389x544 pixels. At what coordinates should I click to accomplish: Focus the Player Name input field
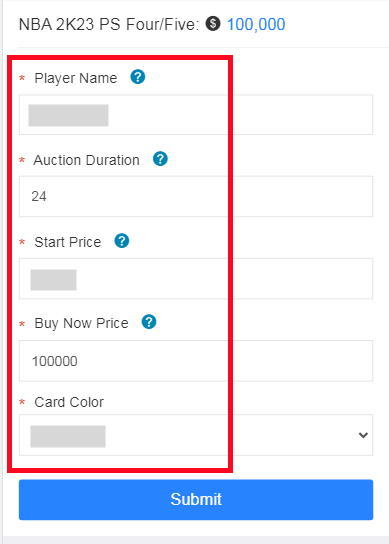click(x=196, y=114)
